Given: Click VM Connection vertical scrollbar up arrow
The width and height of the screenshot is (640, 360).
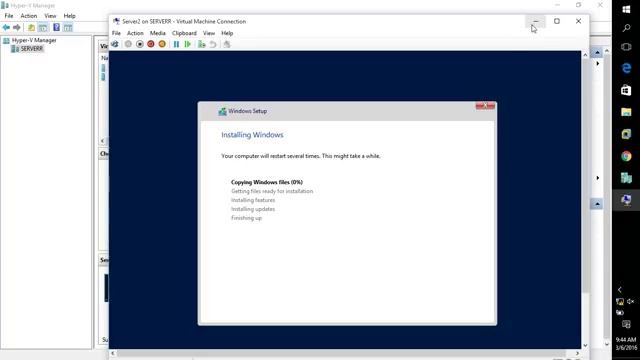Looking at the screenshot, I should click(585, 54).
